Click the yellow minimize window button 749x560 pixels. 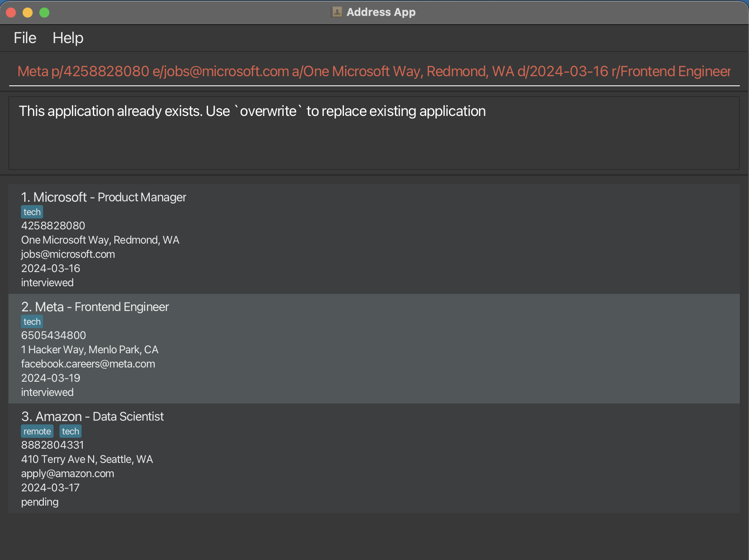[x=28, y=13]
